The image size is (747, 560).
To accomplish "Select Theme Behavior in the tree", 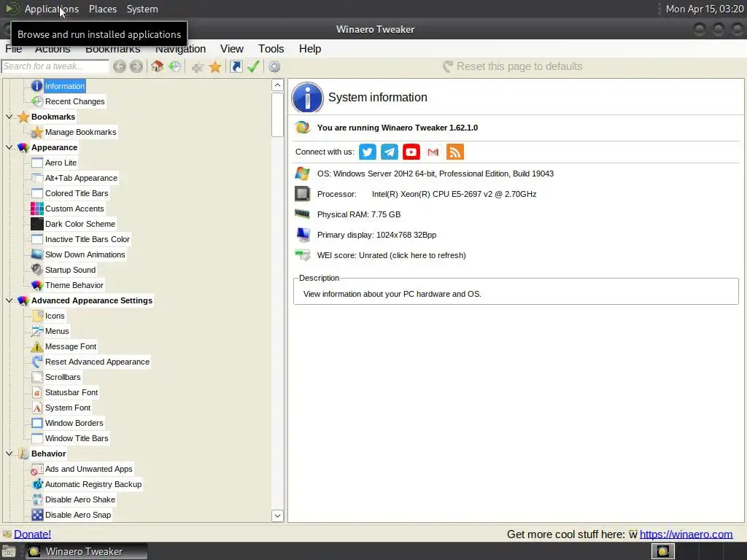I will point(74,285).
